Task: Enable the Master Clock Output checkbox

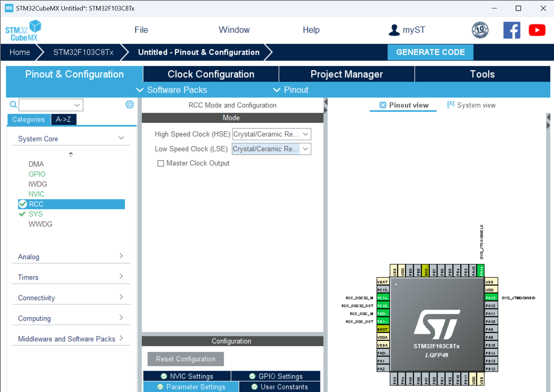Action: (161, 163)
